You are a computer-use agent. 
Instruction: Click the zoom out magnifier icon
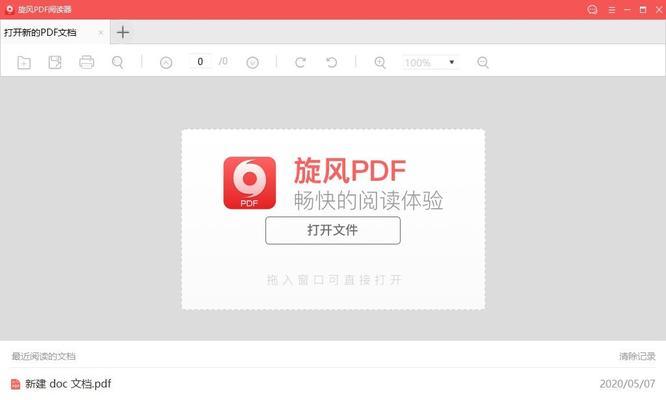click(x=483, y=62)
